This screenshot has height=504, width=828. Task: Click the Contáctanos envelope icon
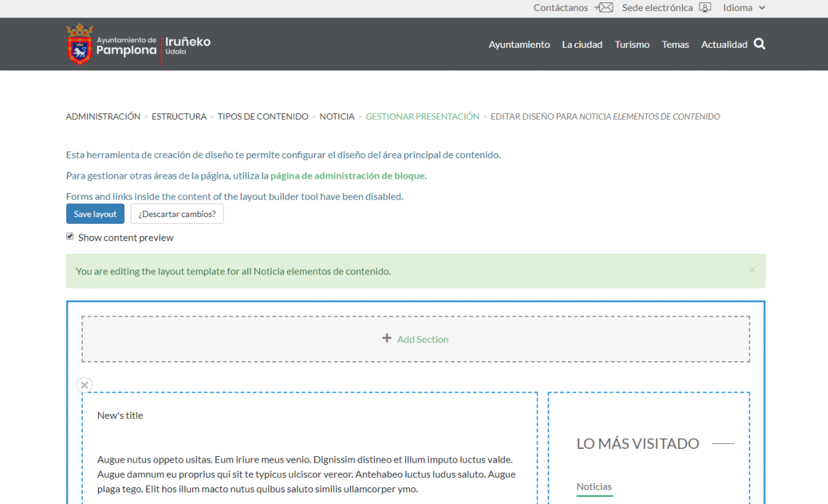click(x=604, y=7)
